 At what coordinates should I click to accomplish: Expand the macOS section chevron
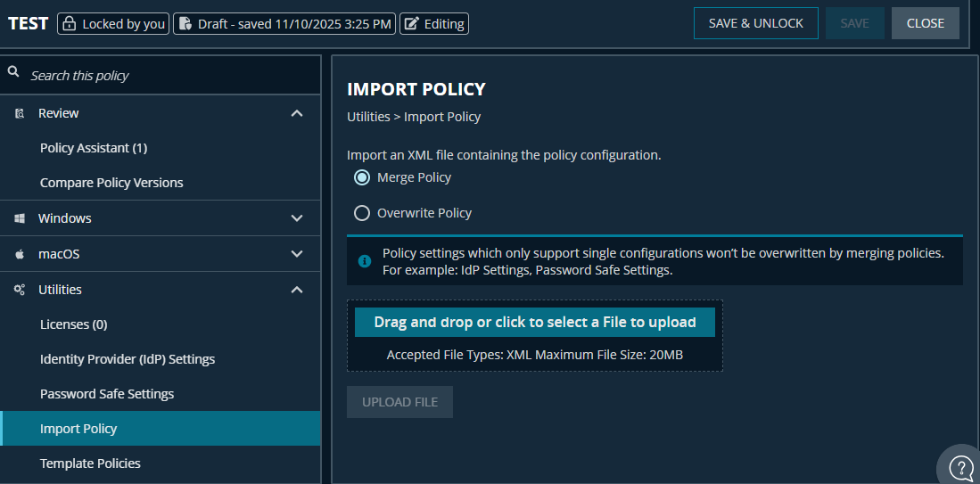298,254
